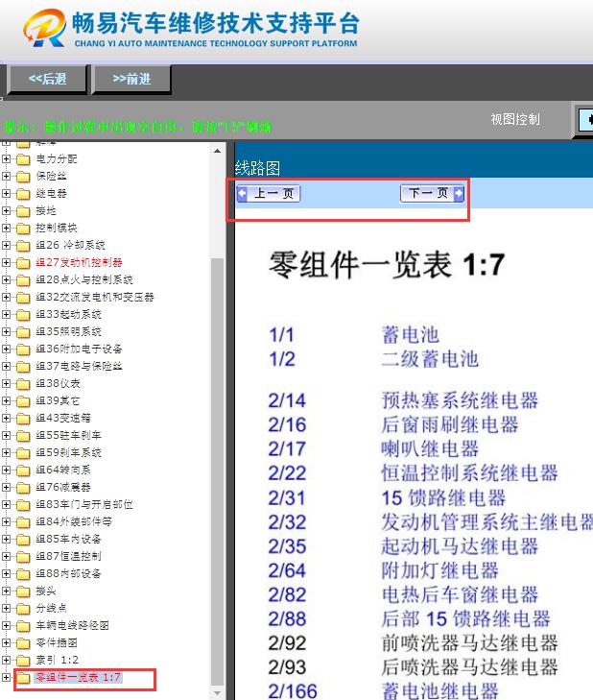This screenshot has height=700, width=593.
Task: Click the tree scrollbar down arrow
Action: click(x=217, y=693)
